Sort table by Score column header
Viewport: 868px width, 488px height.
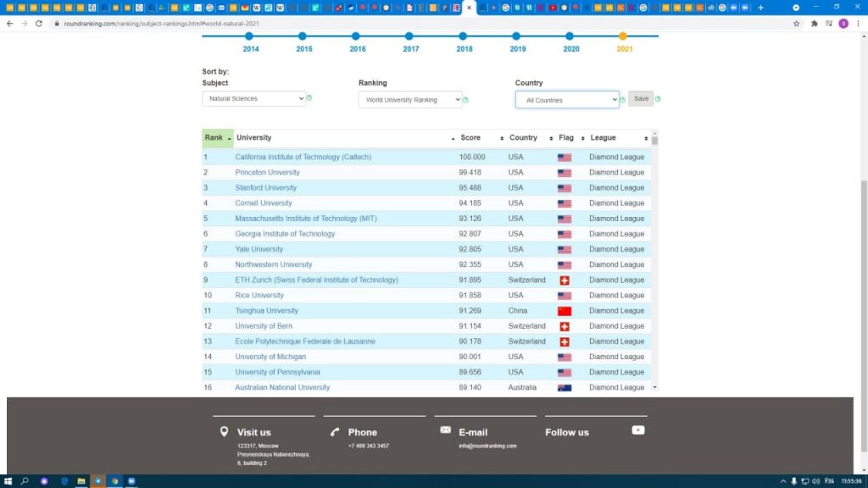pyautogui.click(x=481, y=138)
